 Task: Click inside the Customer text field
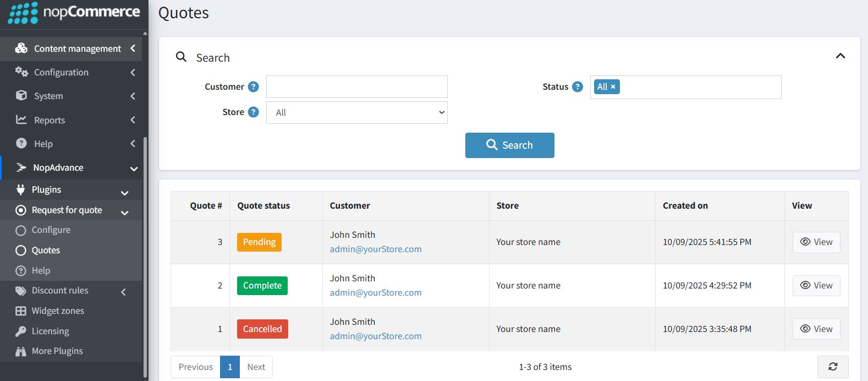click(356, 87)
